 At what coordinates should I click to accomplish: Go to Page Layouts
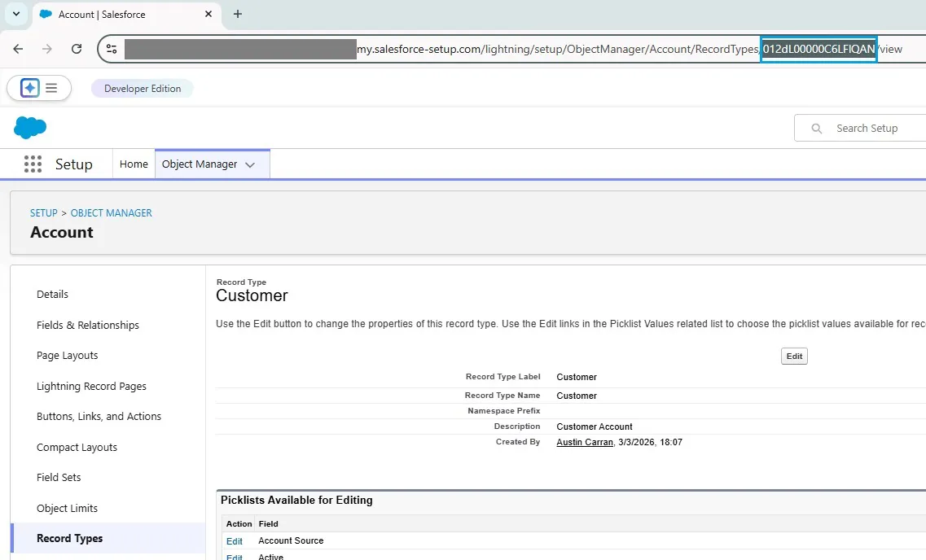pyautogui.click(x=68, y=355)
